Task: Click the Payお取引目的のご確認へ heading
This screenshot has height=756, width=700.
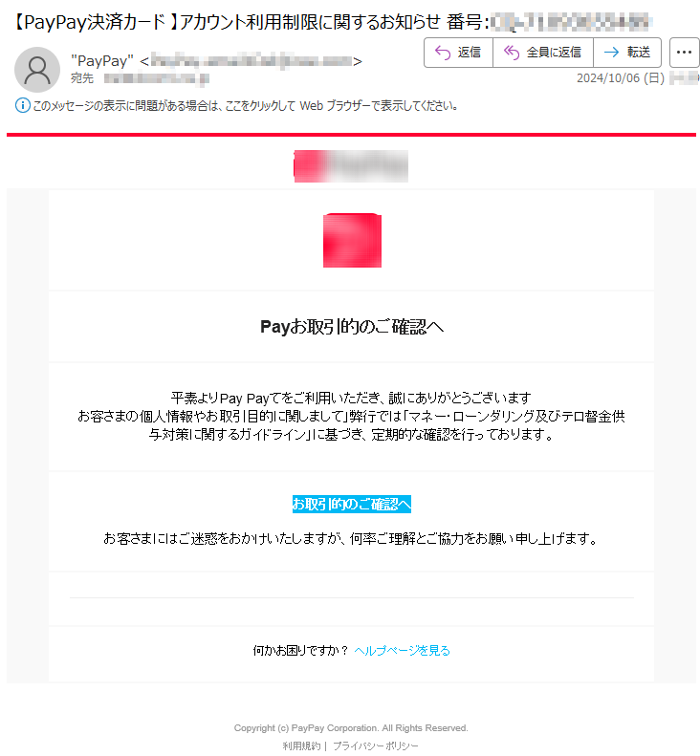Action: (x=352, y=327)
